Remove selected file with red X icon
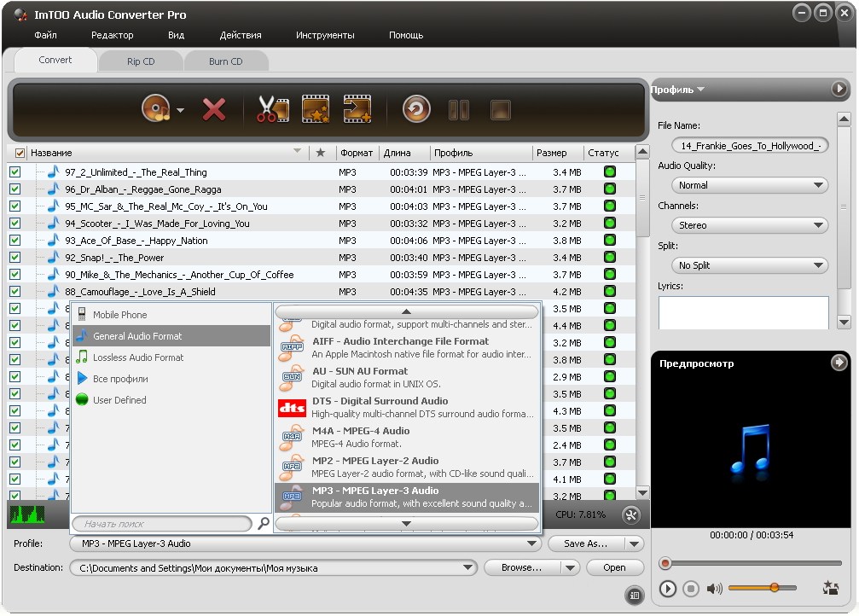This screenshot has height=616, width=859. pos(213,109)
